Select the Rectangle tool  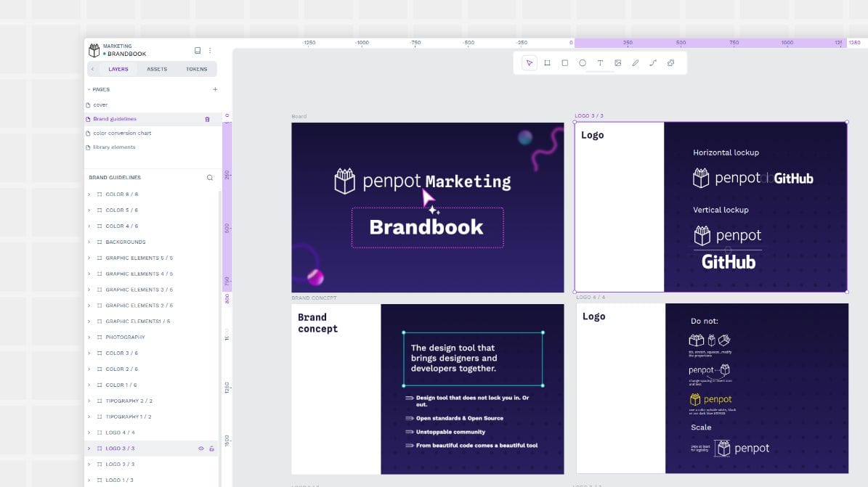564,63
